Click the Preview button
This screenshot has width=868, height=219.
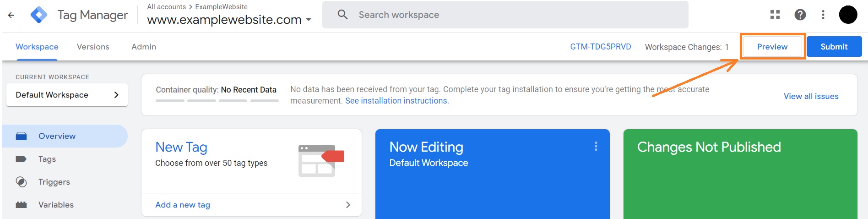pyautogui.click(x=772, y=47)
